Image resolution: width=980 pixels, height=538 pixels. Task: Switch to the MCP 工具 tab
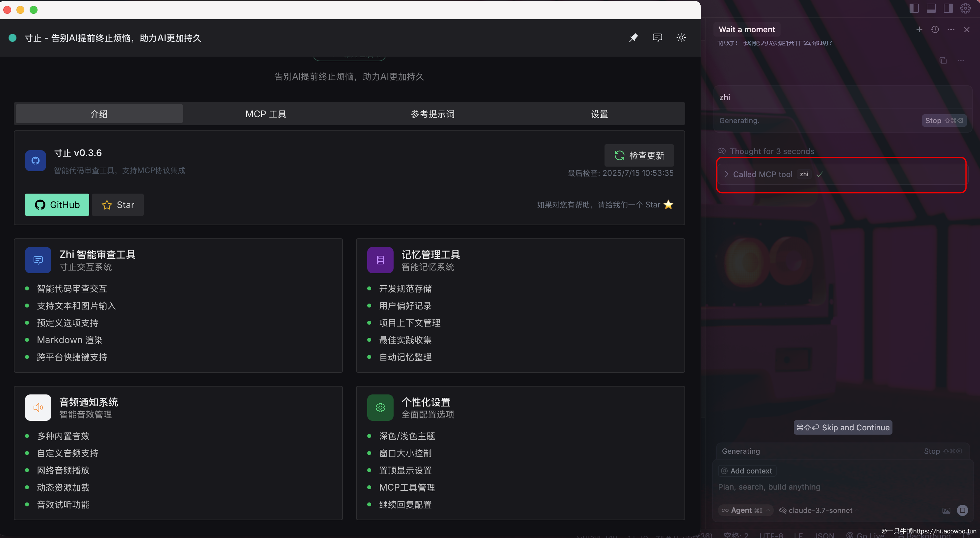(265, 114)
